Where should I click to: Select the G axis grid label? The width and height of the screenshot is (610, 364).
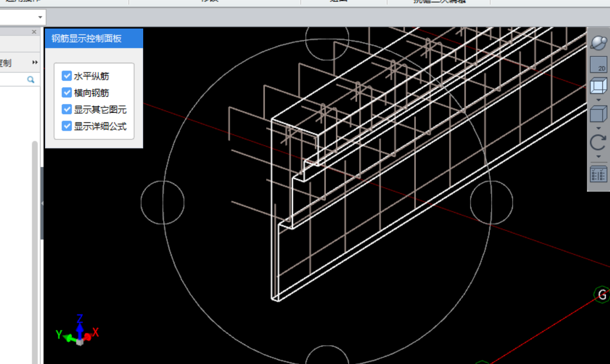pyautogui.click(x=602, y=294)
